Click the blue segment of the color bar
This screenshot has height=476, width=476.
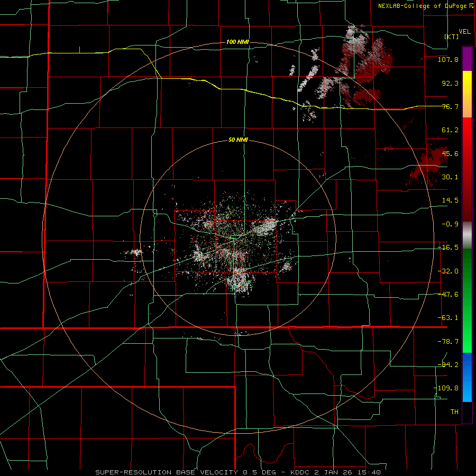(x=467, y=377)
